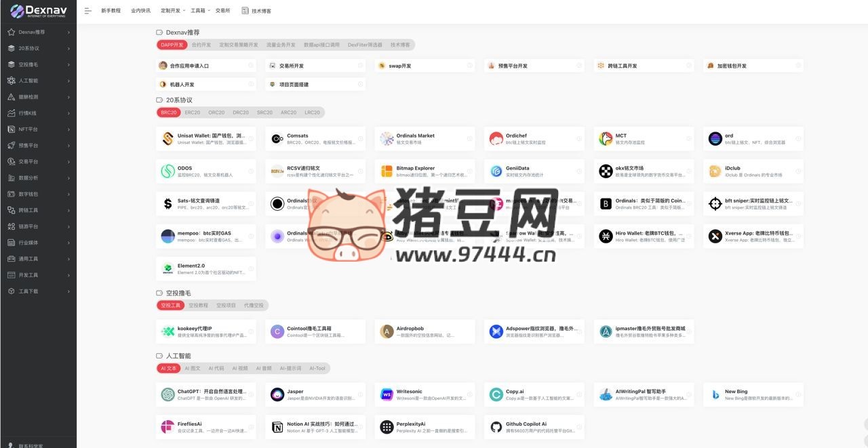This screenshot has width=868, height=448.
Task: Open 开发工具 in the sidebar
Action: point(38,275)
